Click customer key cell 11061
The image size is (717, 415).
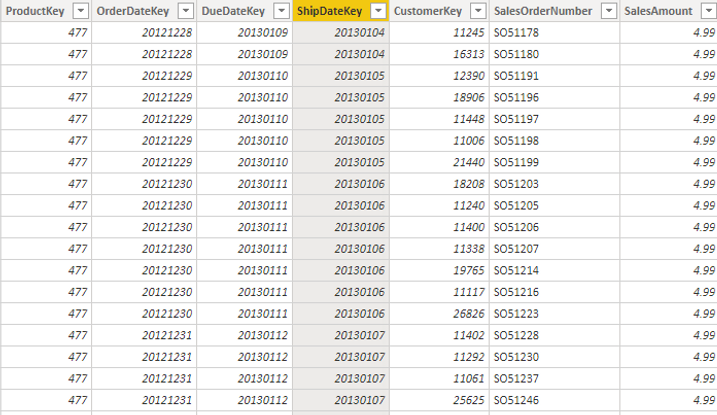click(x=439, y=379)
